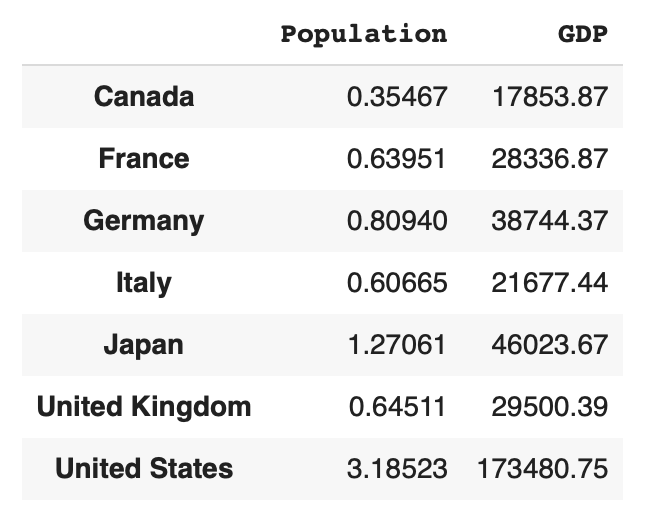Click Japan's GDP value 46023.67
This screenshot has height=516, width=646.
click(549, 345)
